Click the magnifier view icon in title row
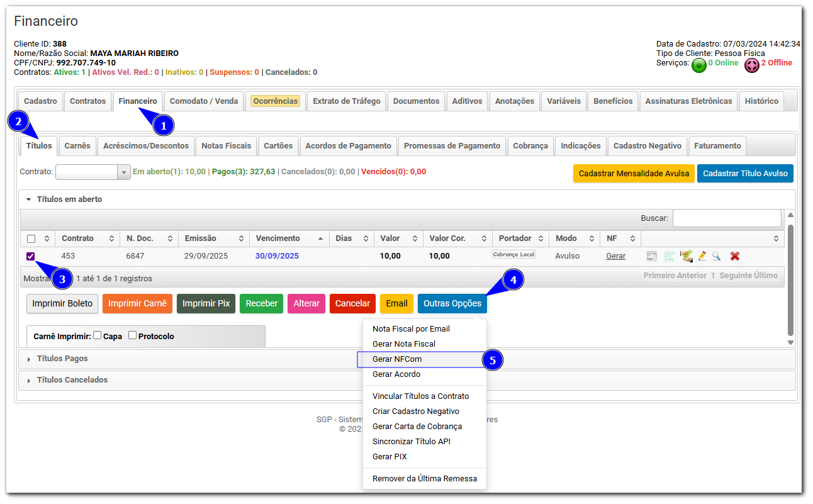This screenshot has height=504, width=813. [716, 256]
